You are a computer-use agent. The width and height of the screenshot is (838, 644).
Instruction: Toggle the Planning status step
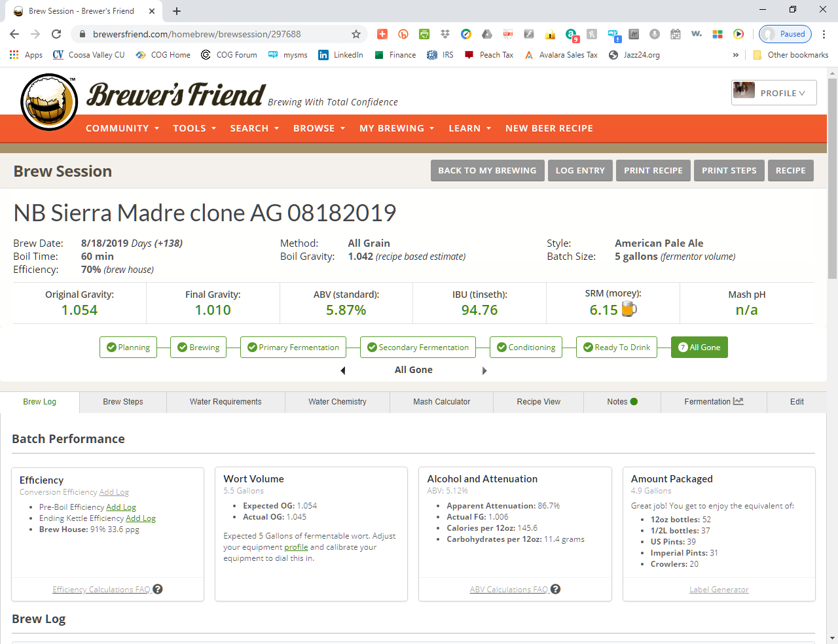(128, 347)
